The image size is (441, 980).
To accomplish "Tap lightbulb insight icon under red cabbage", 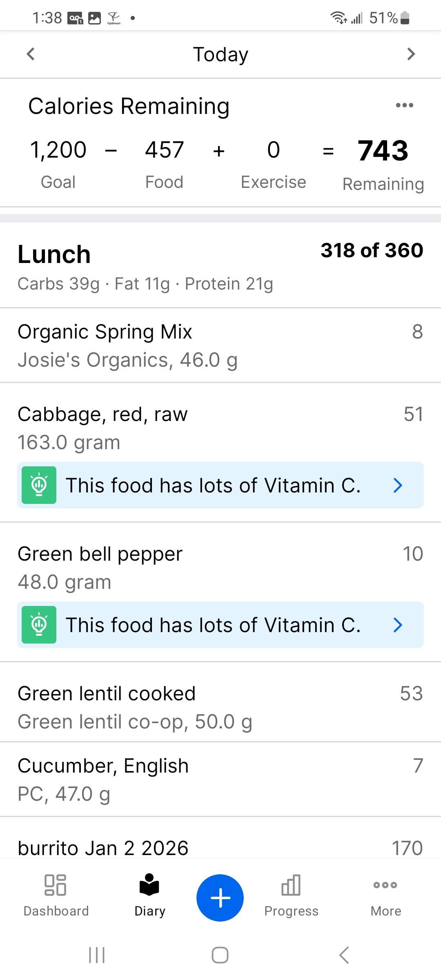I will (39, 485).
